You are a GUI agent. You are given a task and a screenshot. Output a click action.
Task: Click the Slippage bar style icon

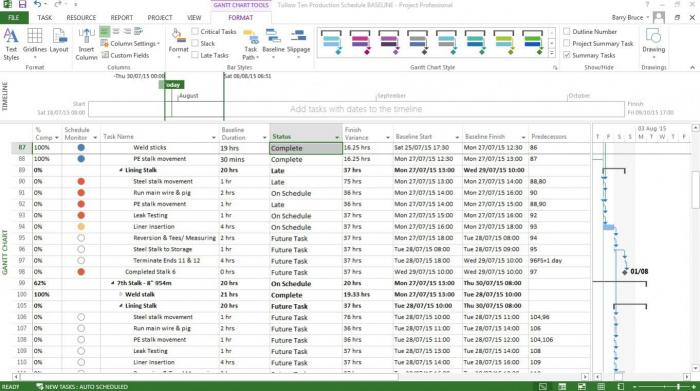[298, 41]
